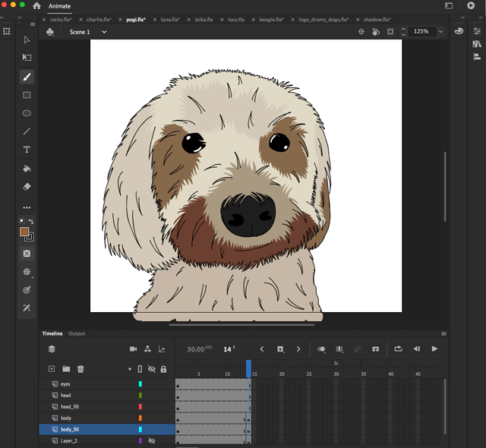This screenshot has width=486, height=448.
Task: Switch to the rocky.fla tab
Action: [x=61, y=20]
